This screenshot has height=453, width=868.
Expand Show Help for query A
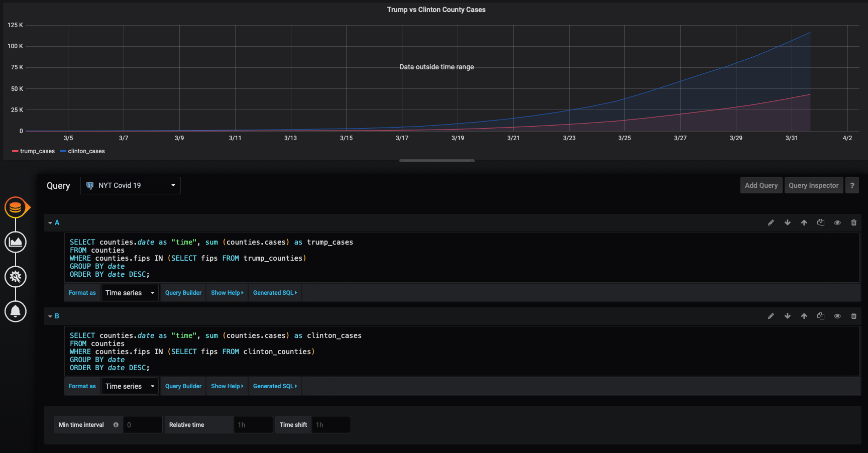pos(227,293)
